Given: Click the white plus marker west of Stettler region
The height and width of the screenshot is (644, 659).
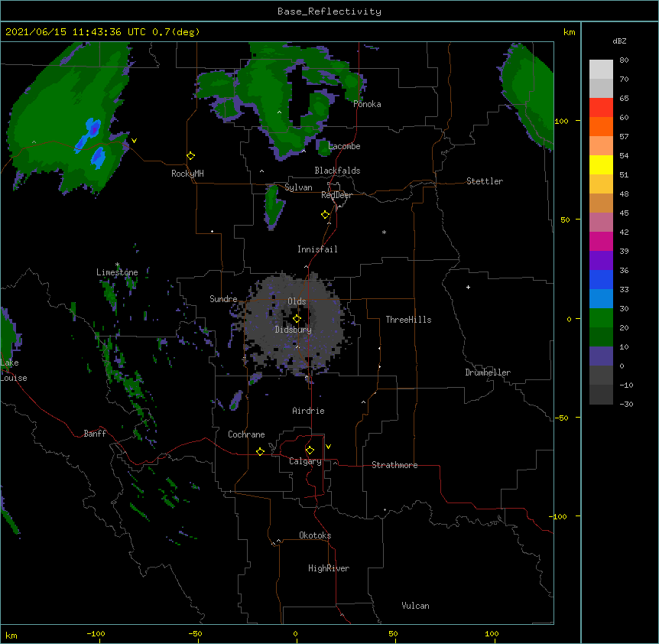Looking at the screenshot, I should coord(468,287).
